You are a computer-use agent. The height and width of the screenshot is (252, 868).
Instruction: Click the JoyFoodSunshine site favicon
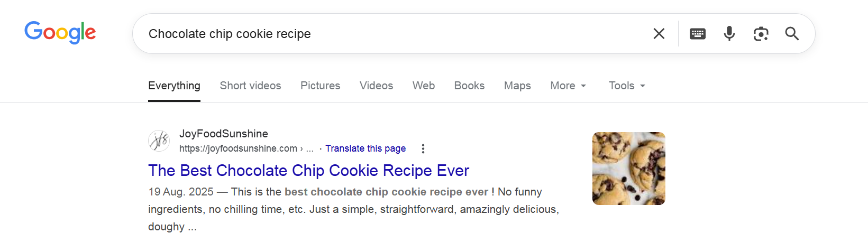(159, 141)
